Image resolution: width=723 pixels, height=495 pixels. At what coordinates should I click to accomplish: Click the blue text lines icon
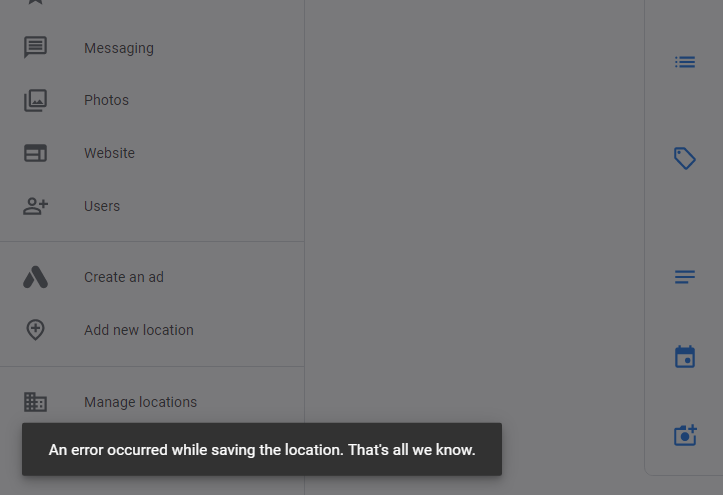[685, 277]
